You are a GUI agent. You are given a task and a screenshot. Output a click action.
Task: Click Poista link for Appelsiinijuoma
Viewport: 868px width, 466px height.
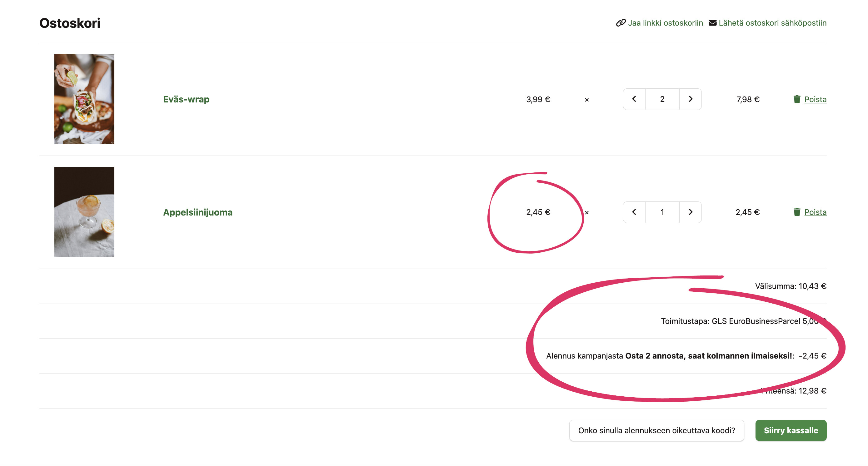(815, 212)
